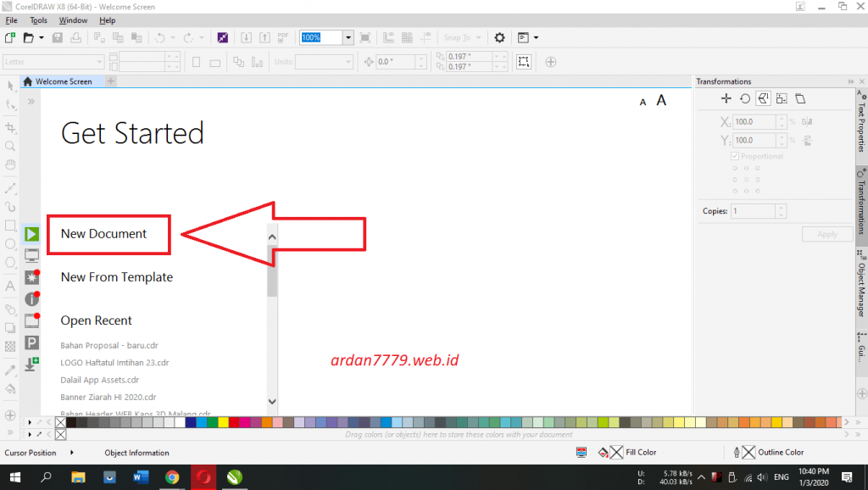The width and height of the screenshot is (868, 490).
Task: Select the Zoom magnifier tool in toolbox
Action: [x=10, y=146]
